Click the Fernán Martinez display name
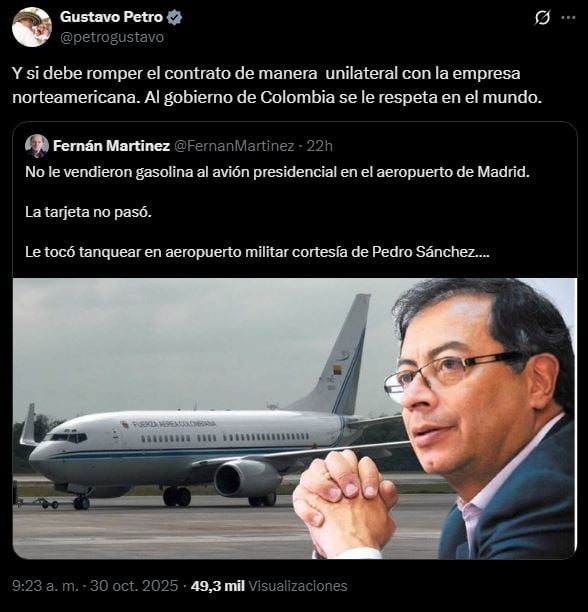This screenshot has width=588, height=612. tap(111, 146)
